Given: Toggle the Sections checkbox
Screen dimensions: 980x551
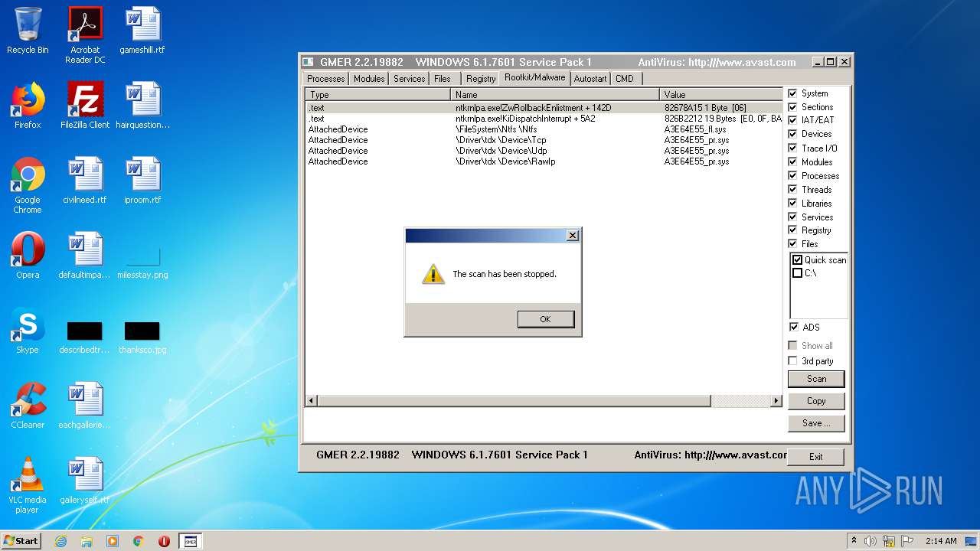Looking at the screenshot, I should tap(792, 107).
